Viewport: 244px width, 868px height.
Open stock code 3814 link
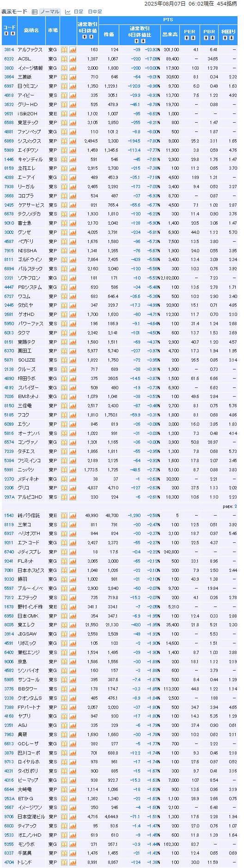point(9,50)
